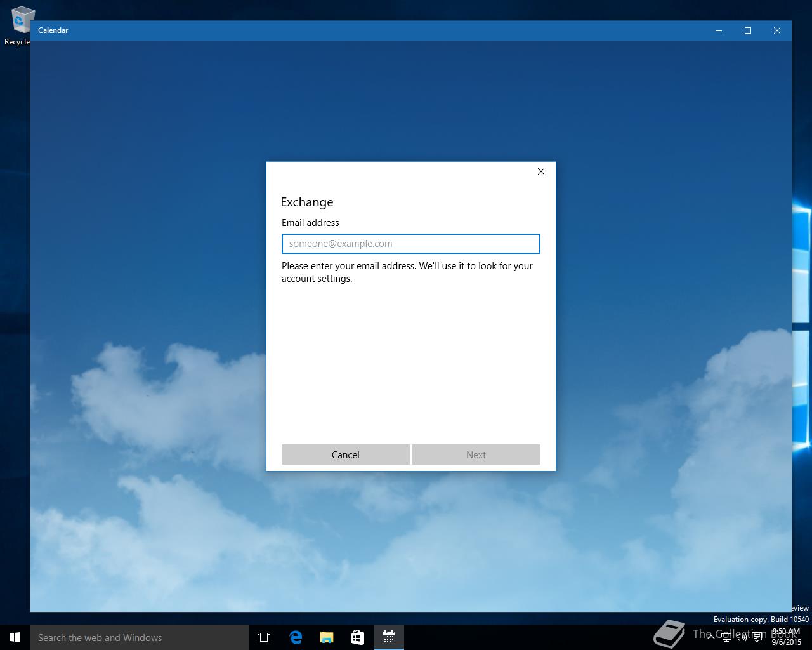Click the Exchange heading text

point(307,202)
